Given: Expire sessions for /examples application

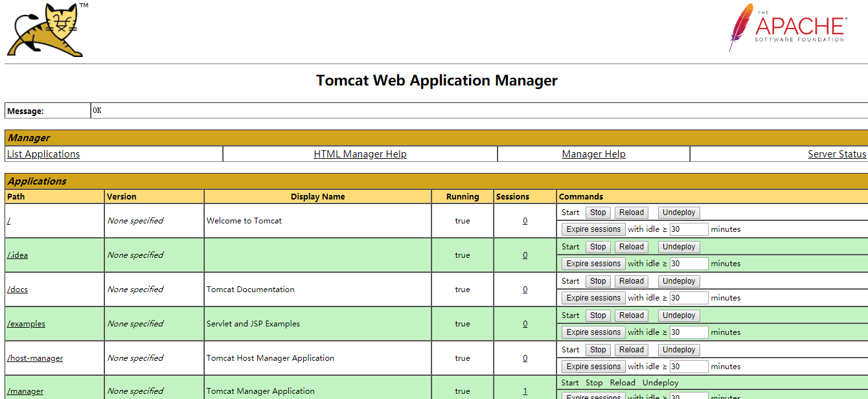Looking at the screenshot, I should (x=593, y=332).
